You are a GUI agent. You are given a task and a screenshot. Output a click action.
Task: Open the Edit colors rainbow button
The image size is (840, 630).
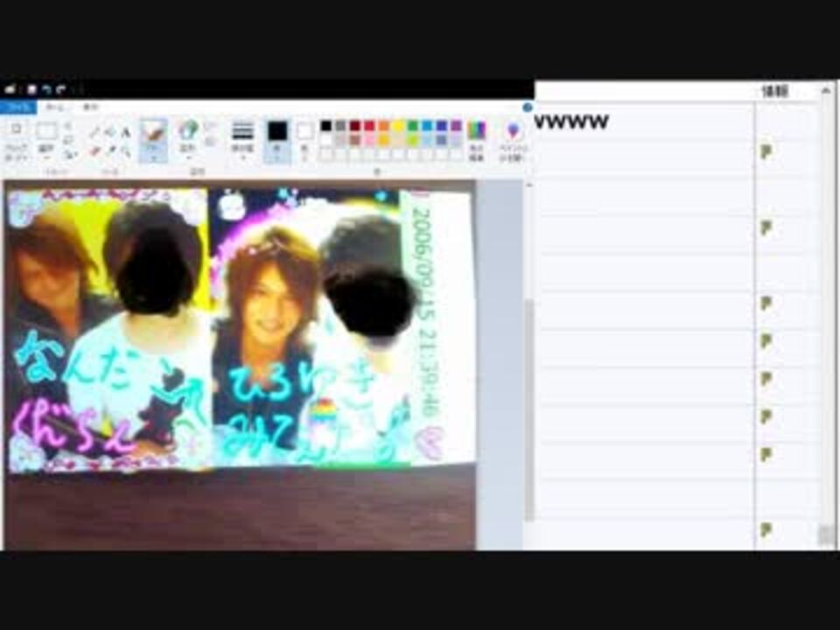click(x=476, y=141)
